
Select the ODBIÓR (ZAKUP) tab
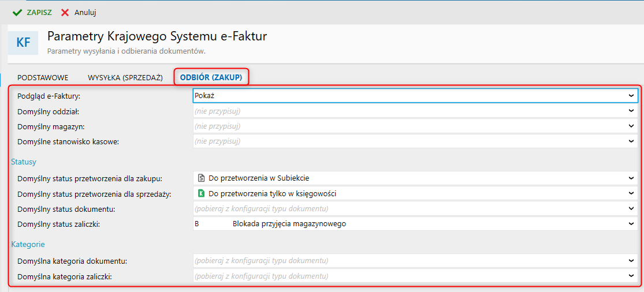[x=211, y=77]
